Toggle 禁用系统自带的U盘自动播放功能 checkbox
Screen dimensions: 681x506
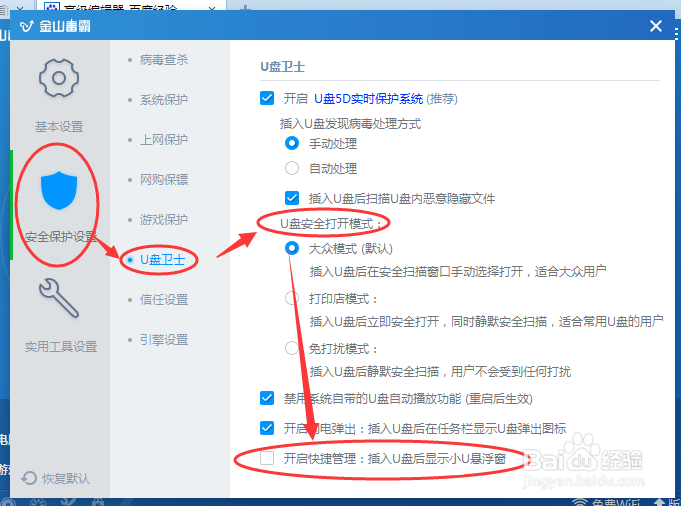pyautogui.click(x=267, y=398)
